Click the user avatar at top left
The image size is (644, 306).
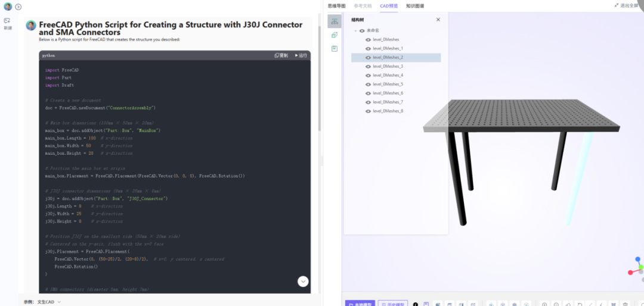[x=8, y=7]
